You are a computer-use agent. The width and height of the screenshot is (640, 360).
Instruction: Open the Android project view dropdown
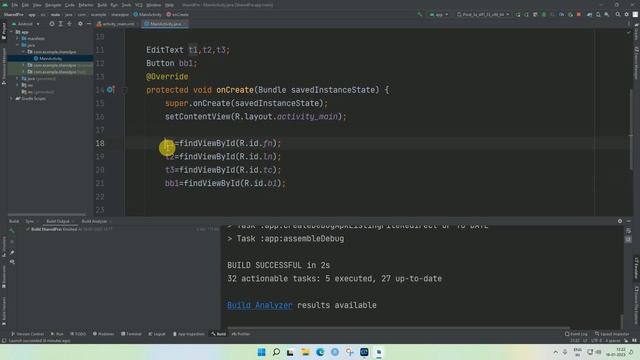click(x=26, y=24)
